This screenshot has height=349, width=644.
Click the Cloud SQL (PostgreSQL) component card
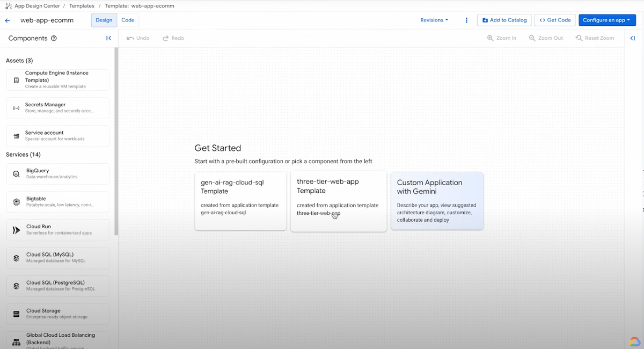(57, 286)
